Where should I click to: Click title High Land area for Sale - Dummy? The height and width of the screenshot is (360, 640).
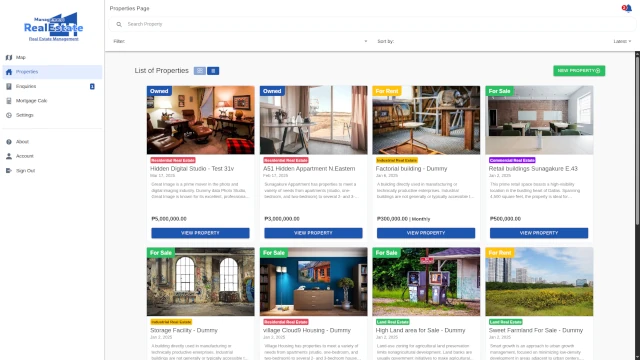tap(420, 330)
